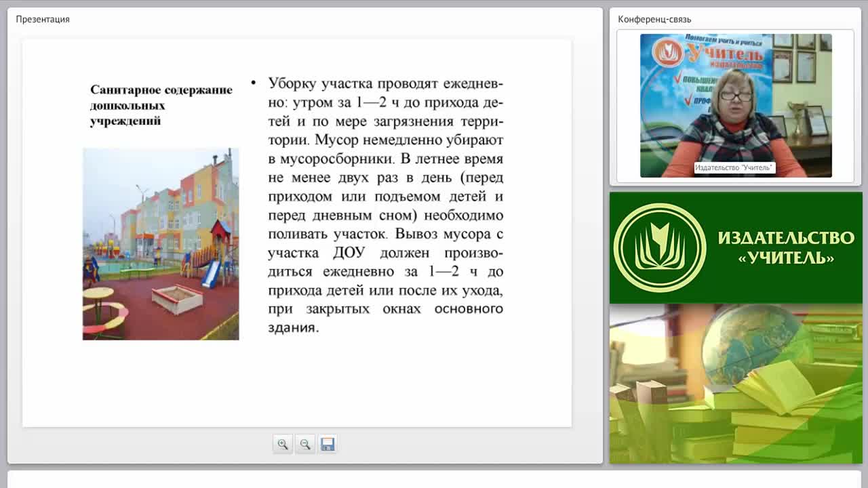Click the globe and books banner image
Screen dimensions: 868x488
click(x=736, y=384)
